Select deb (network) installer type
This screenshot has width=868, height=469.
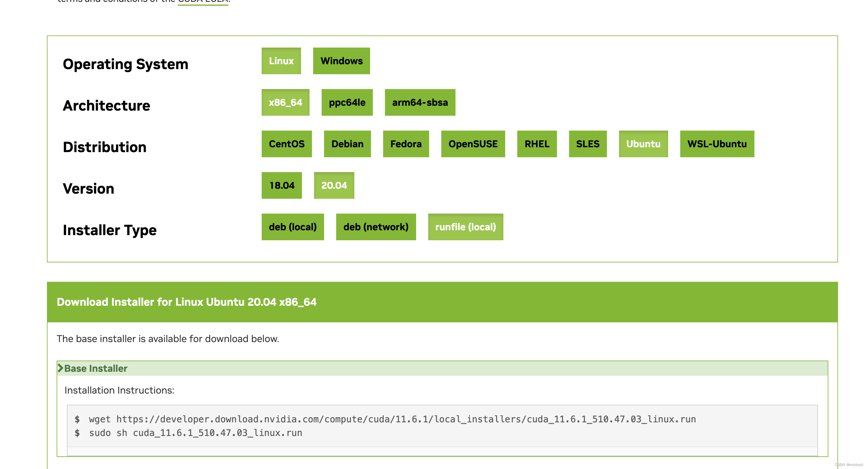[375, 226]
